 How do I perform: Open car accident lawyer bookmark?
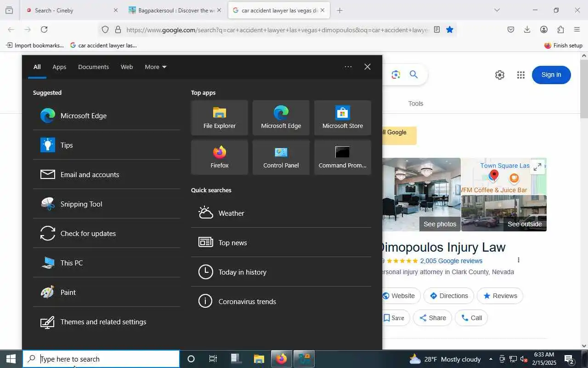coord(103,45)
